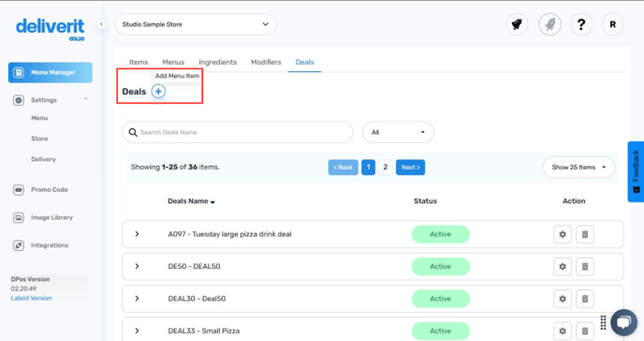Delete the DEAL33 - Small Pizza row
644x341 pixels.
click(585, 331)
